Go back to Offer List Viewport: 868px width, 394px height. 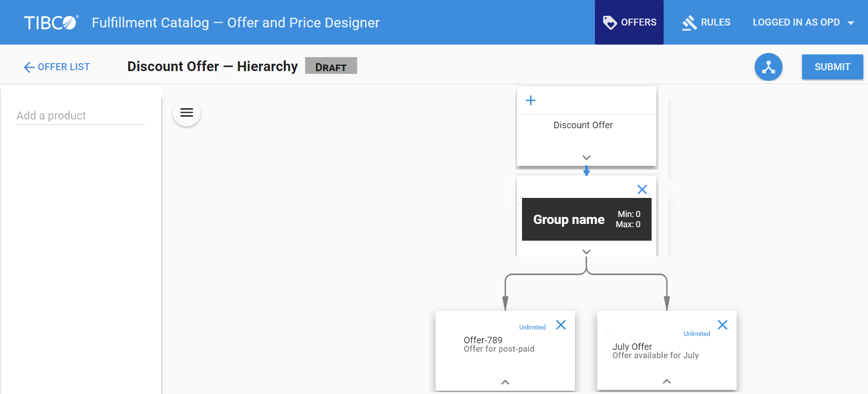57,67
